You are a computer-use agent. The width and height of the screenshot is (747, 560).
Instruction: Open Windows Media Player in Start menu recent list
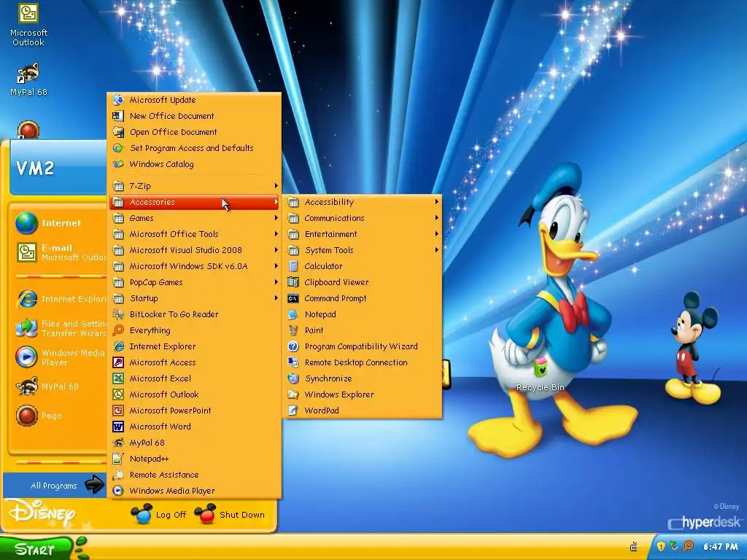[60, 357]
